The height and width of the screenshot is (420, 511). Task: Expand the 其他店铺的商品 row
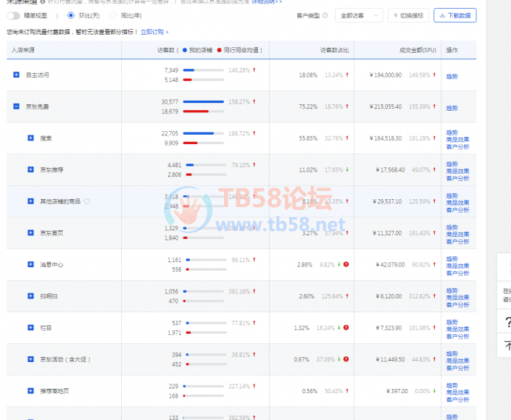(x=30, y=201)
